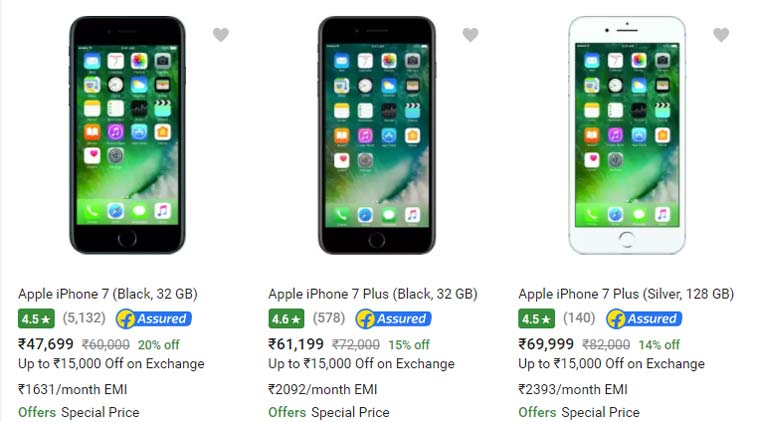Open Offers Special Price under ₹2092/month EMI
Image resolution: width=759 pixels, height=422 pixels.
click(329, 412)
